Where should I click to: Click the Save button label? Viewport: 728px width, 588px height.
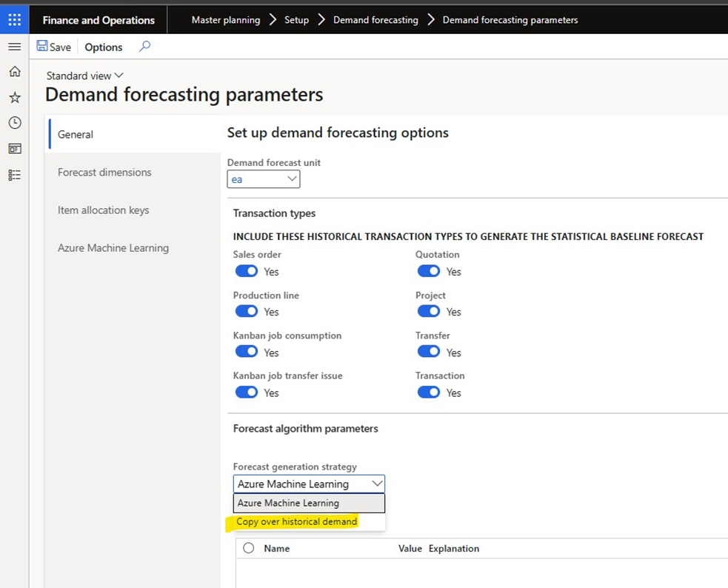pyautogui.click(x=60, y=47)
